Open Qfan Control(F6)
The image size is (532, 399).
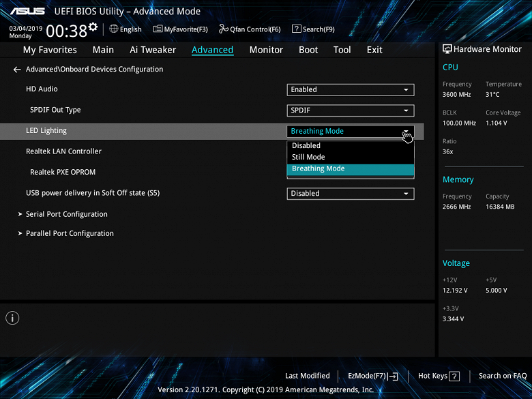(250, 29)
